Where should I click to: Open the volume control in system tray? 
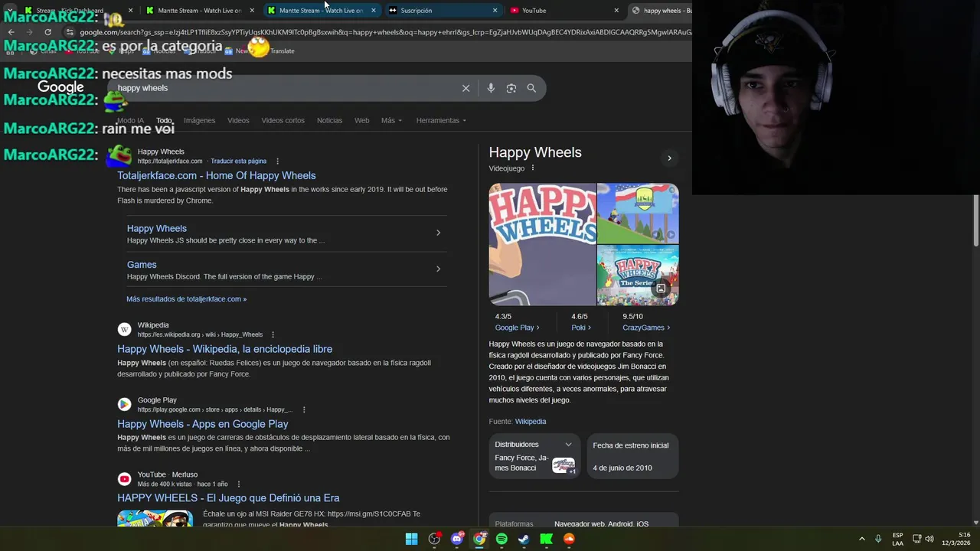point(929,539)
